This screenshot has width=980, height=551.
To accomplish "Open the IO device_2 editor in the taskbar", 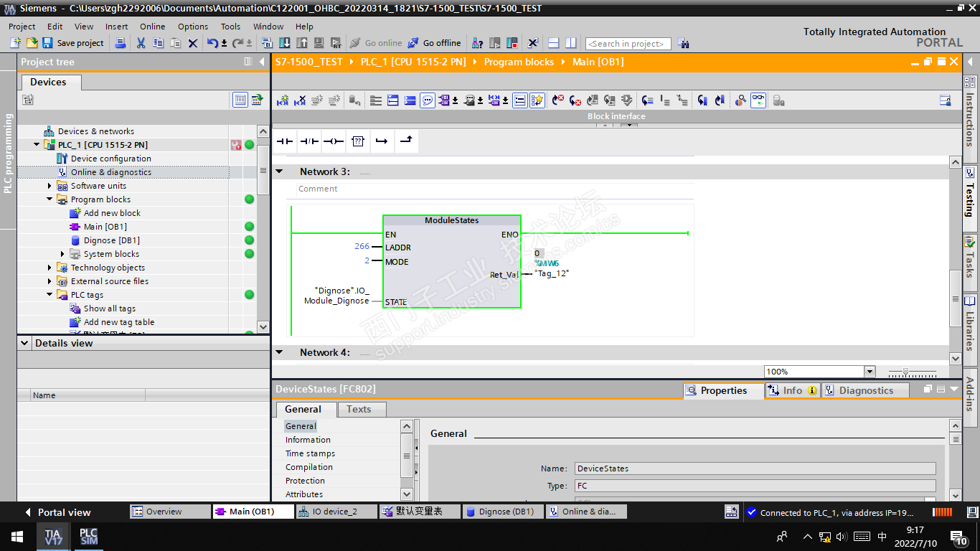I will [x=337, y=512].
